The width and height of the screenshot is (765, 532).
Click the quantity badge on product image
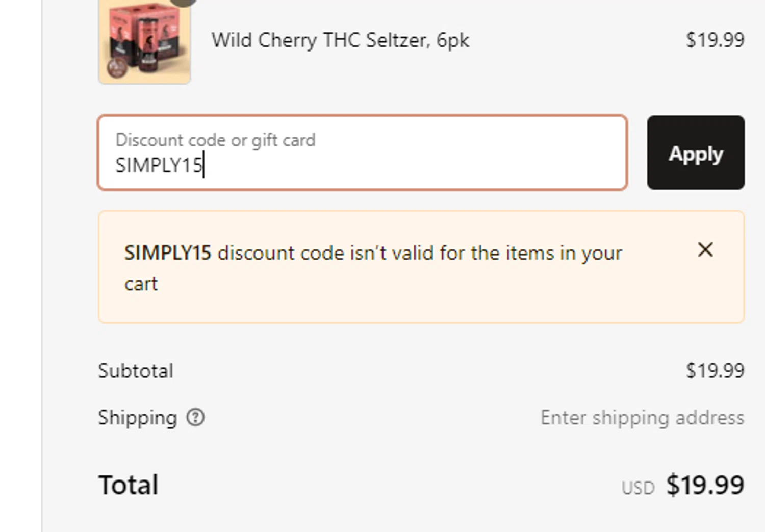184,2
